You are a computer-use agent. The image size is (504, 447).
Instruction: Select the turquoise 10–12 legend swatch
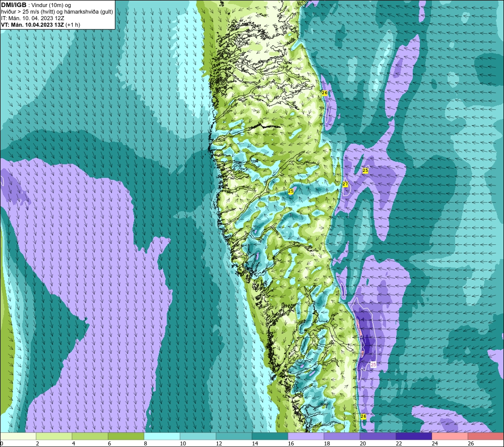pos(198,436)
